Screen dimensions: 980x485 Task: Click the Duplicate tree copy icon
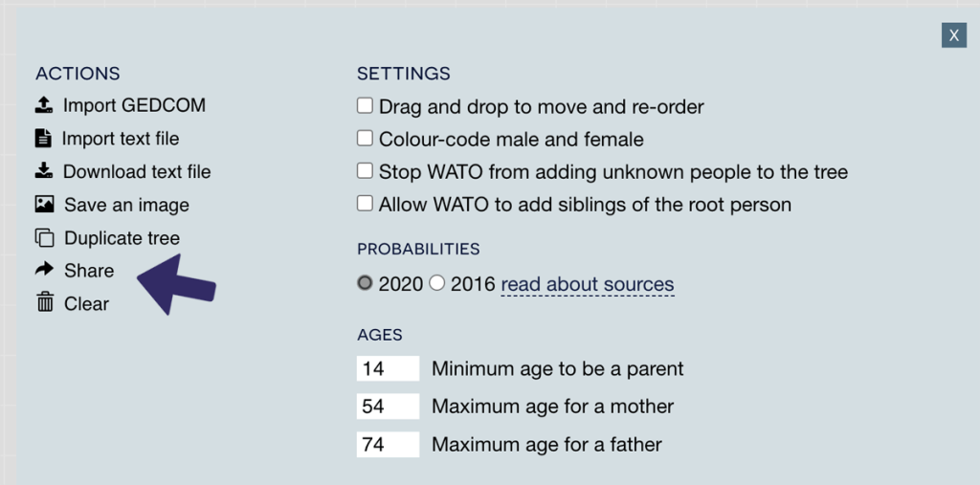pos(44,238)
